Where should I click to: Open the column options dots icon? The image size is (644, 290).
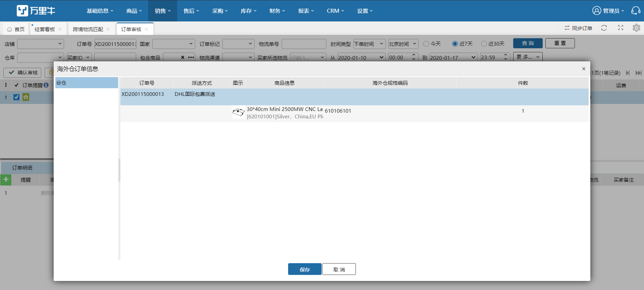[x=6, y=85]
